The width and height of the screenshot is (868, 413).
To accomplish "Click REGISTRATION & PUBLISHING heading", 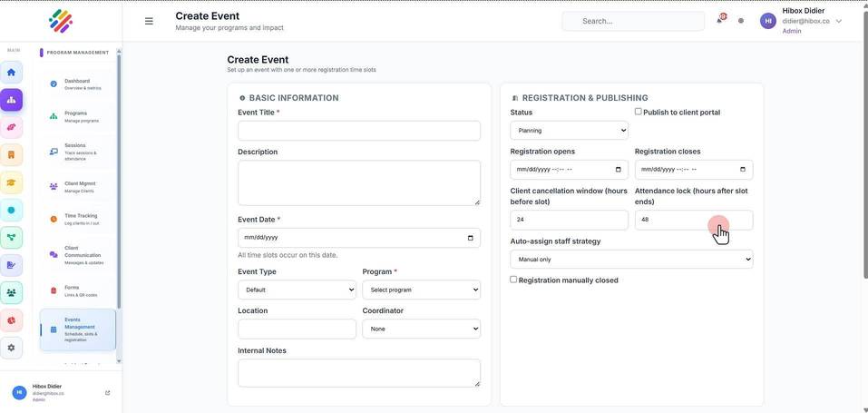I will coord(585,98).
